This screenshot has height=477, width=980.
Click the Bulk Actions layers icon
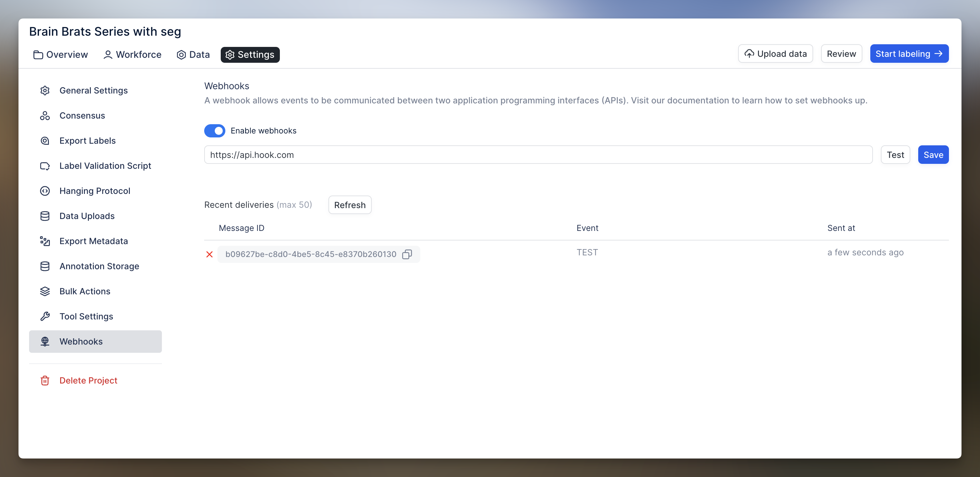pos(45,291)
